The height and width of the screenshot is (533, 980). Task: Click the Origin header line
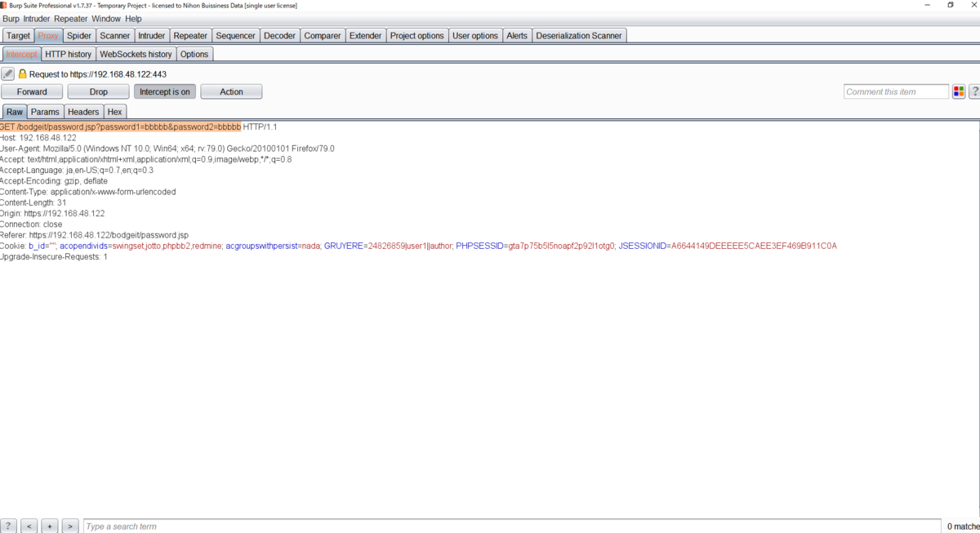tap(52, 214)
